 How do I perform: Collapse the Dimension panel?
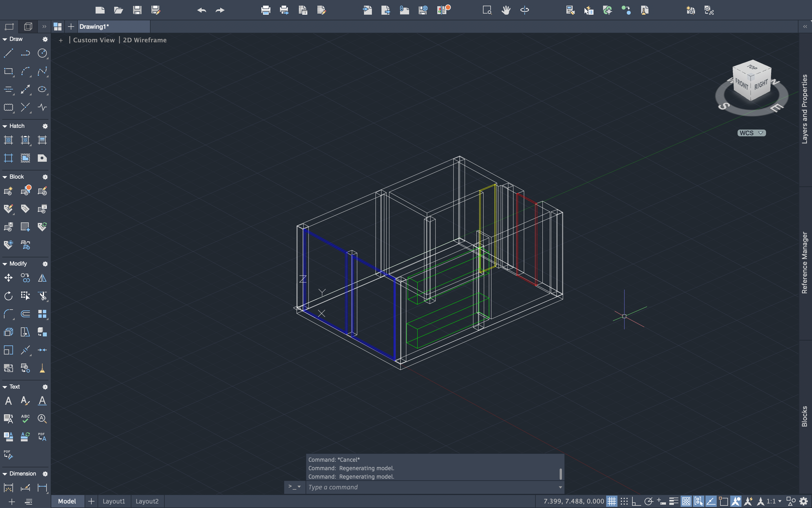click(5, 474)
